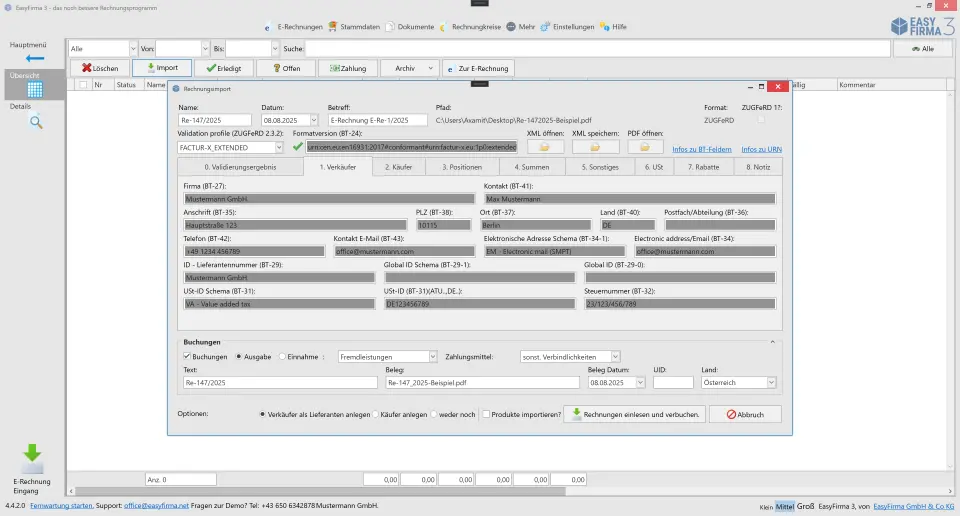Switch to the 3. Positionen tab
Viewport: 960px width, 516px height.
point(462,166)
